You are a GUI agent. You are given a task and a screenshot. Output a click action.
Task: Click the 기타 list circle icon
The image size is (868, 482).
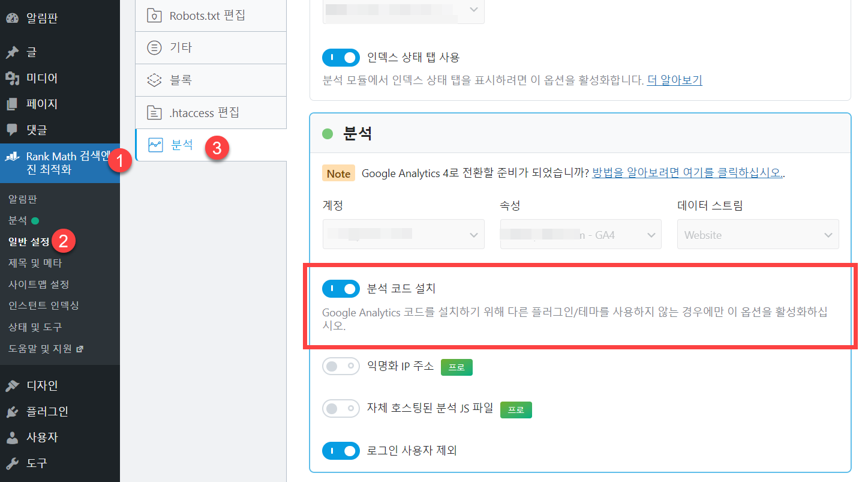click(x=155, y=47)
